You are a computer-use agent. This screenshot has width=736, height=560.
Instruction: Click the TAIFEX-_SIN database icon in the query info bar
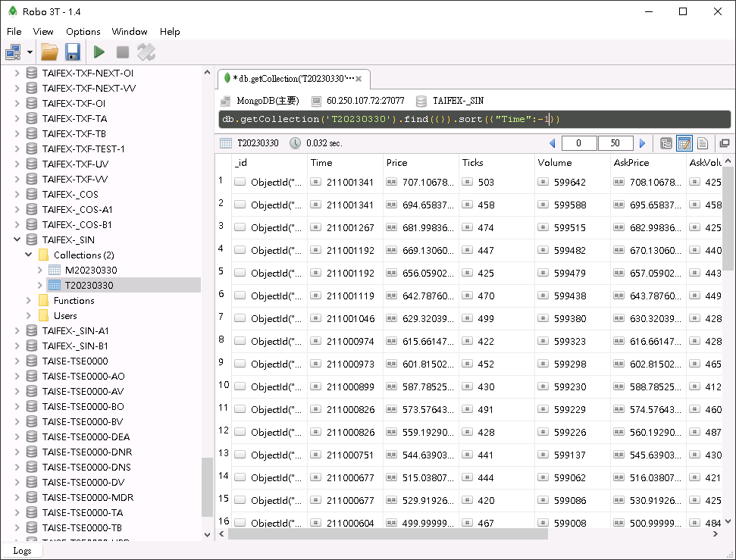pos(421,101)
